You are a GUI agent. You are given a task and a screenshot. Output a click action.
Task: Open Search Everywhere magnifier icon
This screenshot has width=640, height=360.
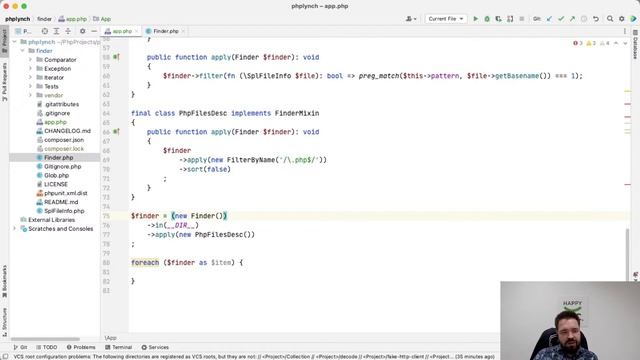(610, 19)
